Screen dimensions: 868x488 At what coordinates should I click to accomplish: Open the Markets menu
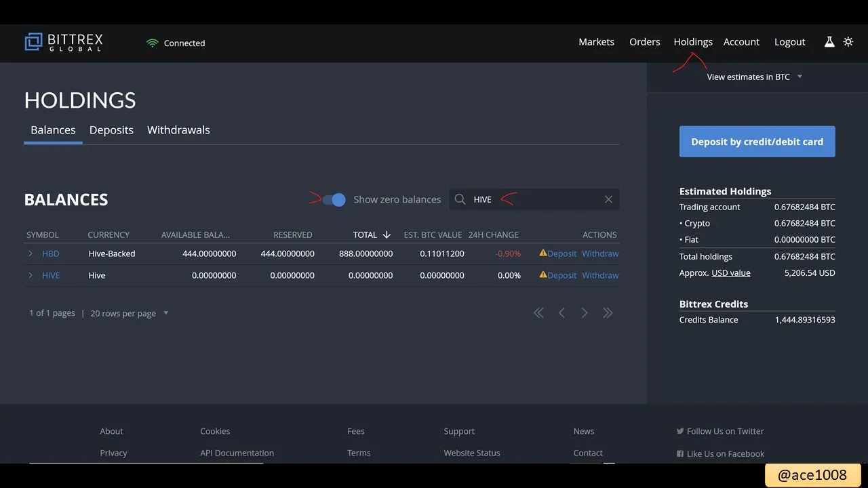click(x=596, y=42)
